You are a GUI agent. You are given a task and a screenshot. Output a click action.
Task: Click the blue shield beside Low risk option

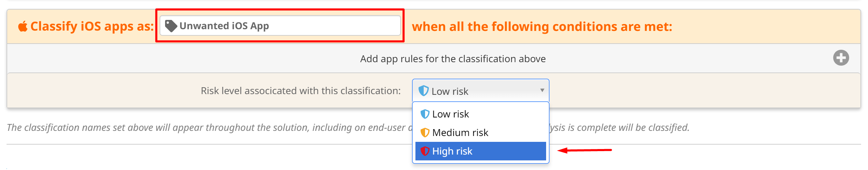(x=425, y=114)
